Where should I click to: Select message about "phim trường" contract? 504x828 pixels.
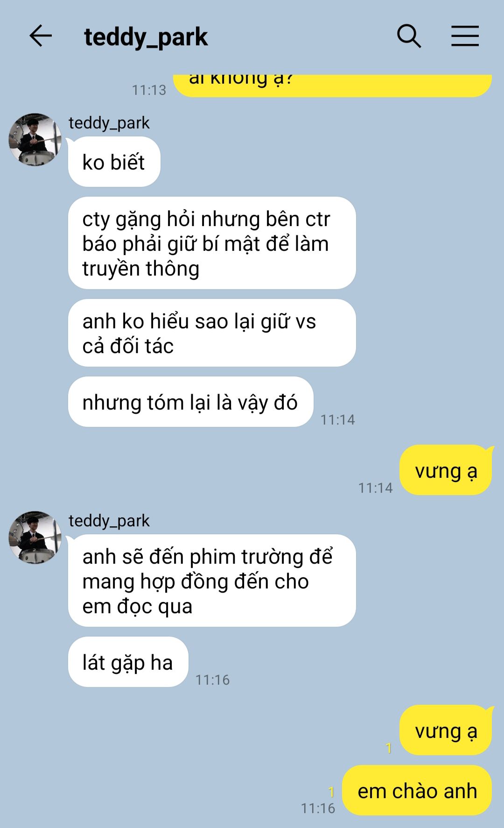coord(212,580)
